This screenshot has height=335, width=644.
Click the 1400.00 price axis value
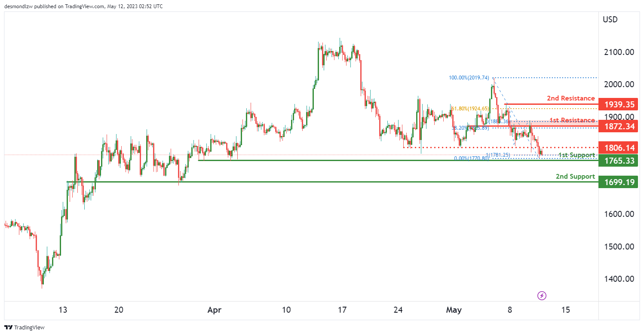coord(619,279)
